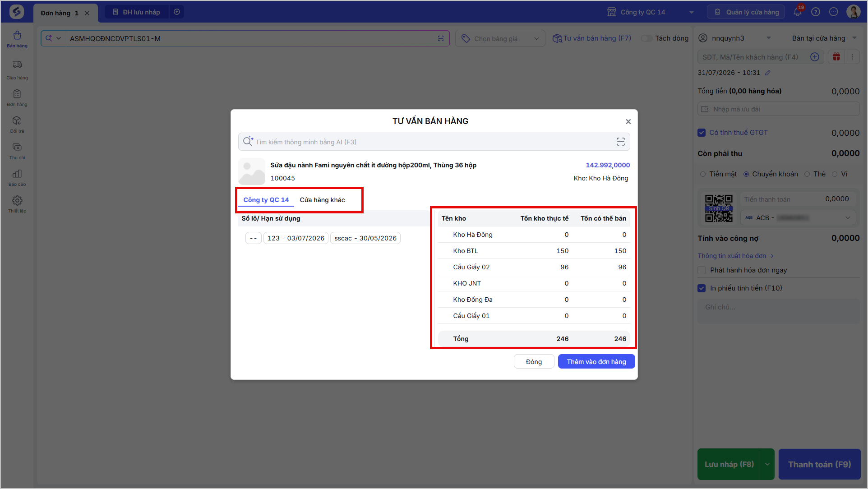
Task: Add new customer with plus icon
Action: [x=815, y=57]
